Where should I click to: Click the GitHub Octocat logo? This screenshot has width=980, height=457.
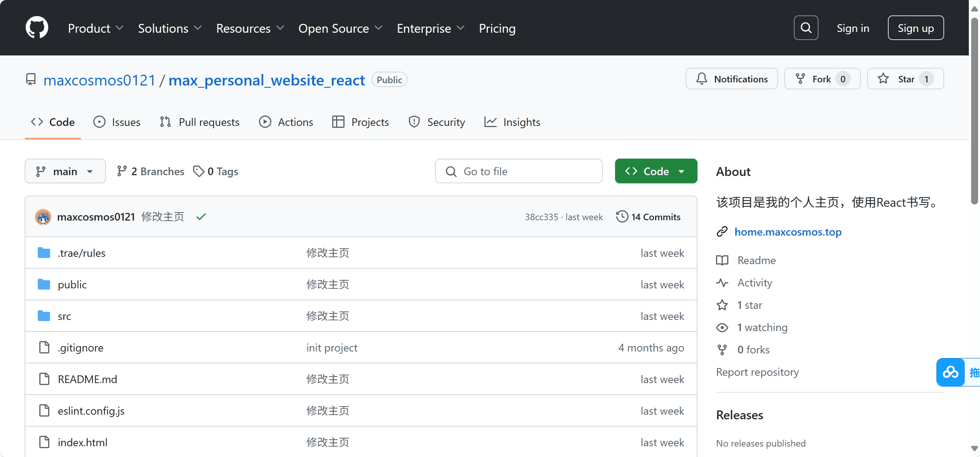37,28
